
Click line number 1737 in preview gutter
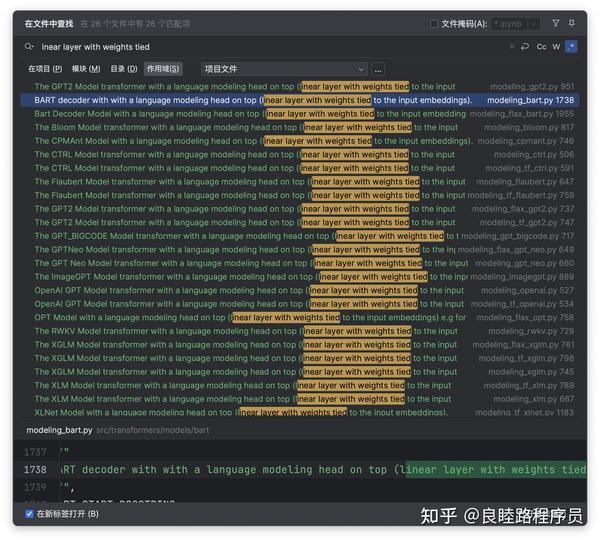coord(35,452)
